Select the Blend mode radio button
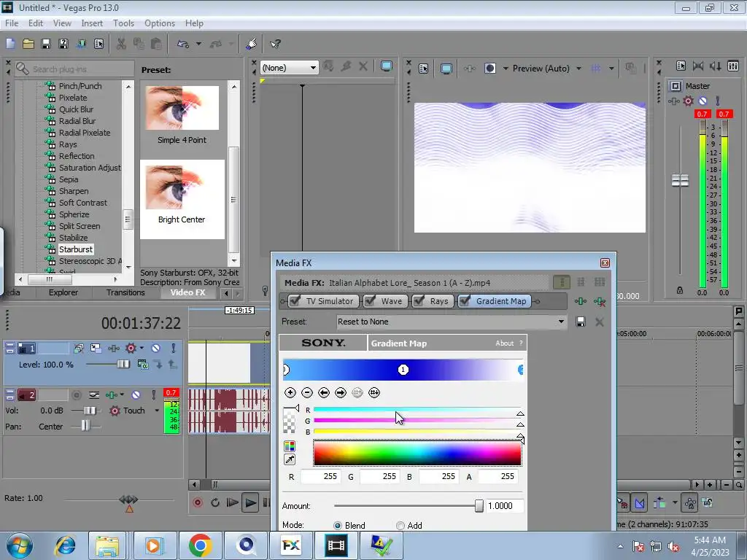Image resolution: width=747 pixels, height=560 pixels. 338,525
